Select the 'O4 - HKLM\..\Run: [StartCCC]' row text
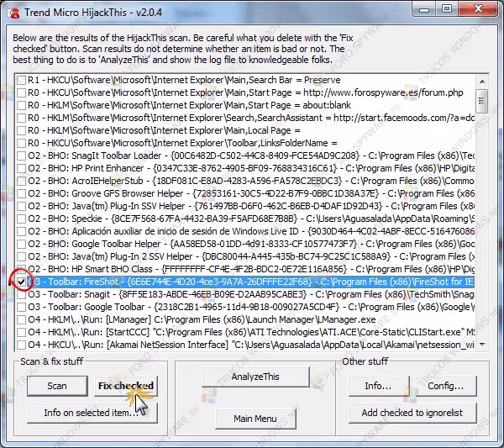Viewport: 504px width, 448px height. click(251, 332)
